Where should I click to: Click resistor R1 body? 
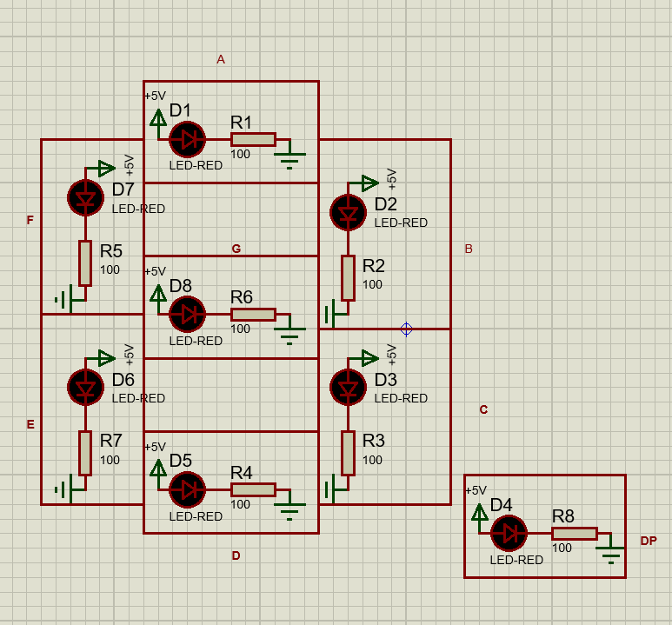coord(253,139)
